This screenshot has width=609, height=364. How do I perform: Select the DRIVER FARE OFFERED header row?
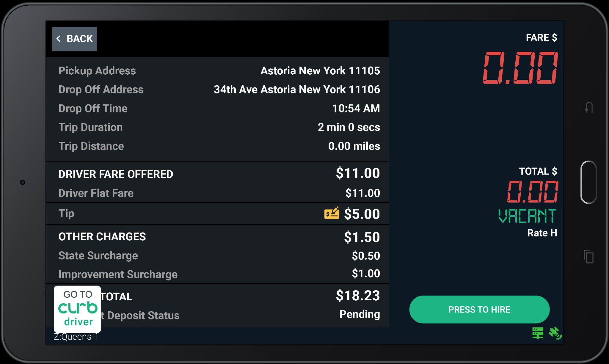(x=116, y=174)
